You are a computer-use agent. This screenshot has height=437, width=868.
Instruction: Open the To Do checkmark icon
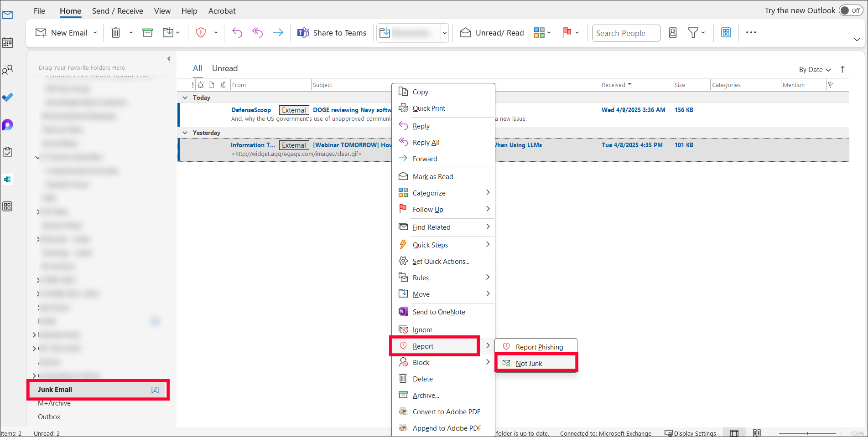(7, 97)
